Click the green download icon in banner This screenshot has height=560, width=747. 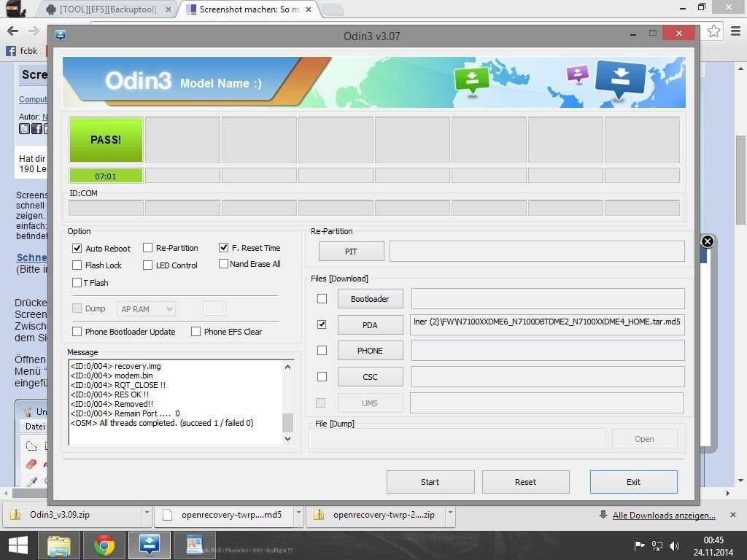point(472,80)
